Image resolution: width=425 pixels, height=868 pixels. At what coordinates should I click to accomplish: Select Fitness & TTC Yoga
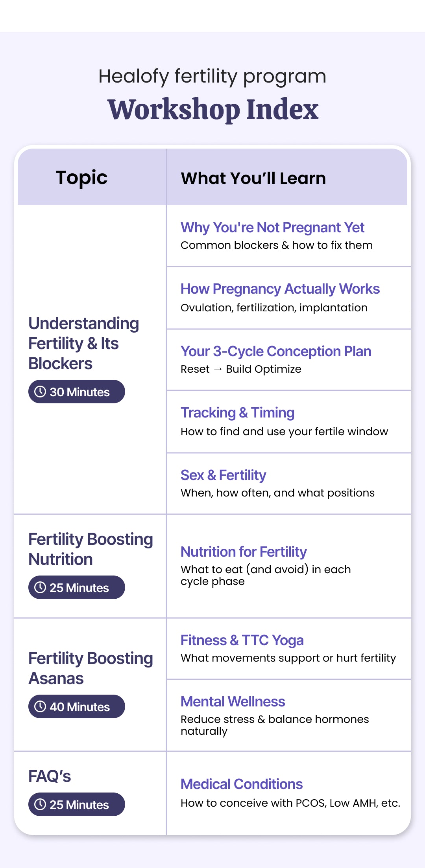coord(242,640)
